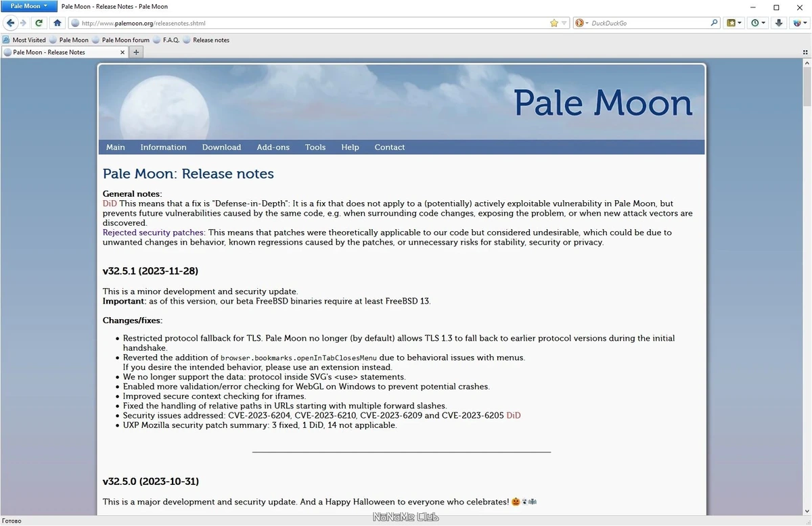Open the Main site navigation item
812x526 pixels.
coord(116,147)
